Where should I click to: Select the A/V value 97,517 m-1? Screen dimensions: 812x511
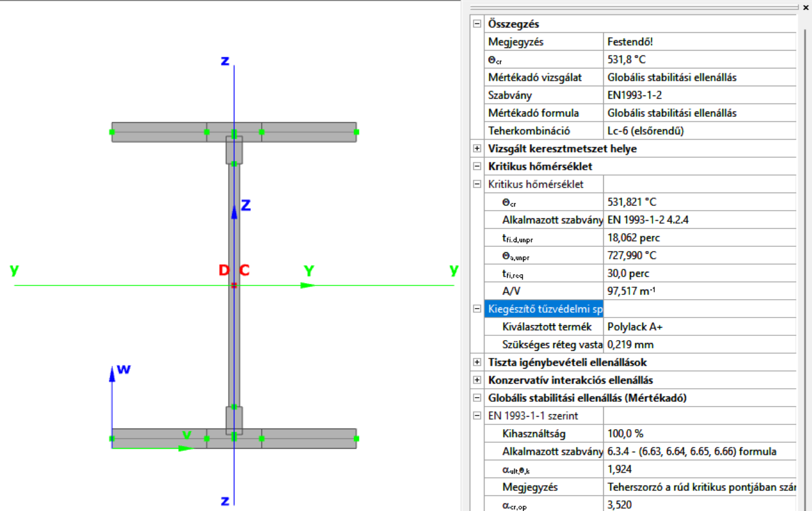pos(631,291)
